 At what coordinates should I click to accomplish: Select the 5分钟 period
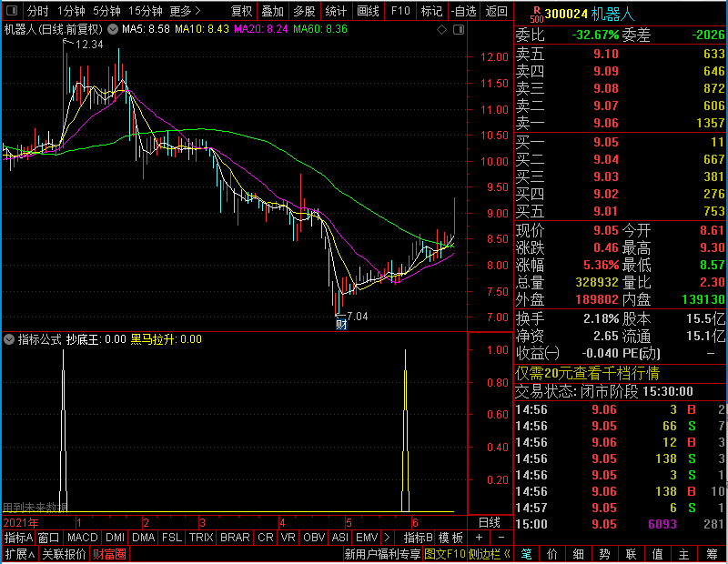click(106, 11)
